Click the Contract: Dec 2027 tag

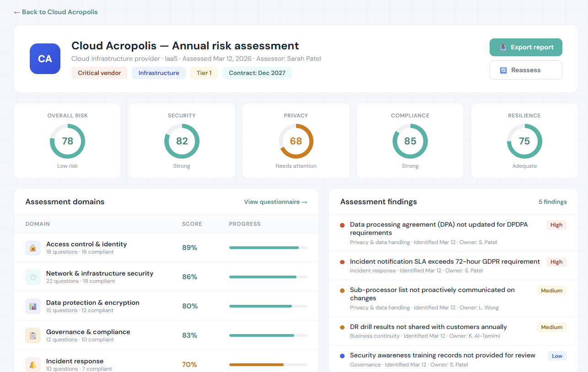[x=257, y=73]
